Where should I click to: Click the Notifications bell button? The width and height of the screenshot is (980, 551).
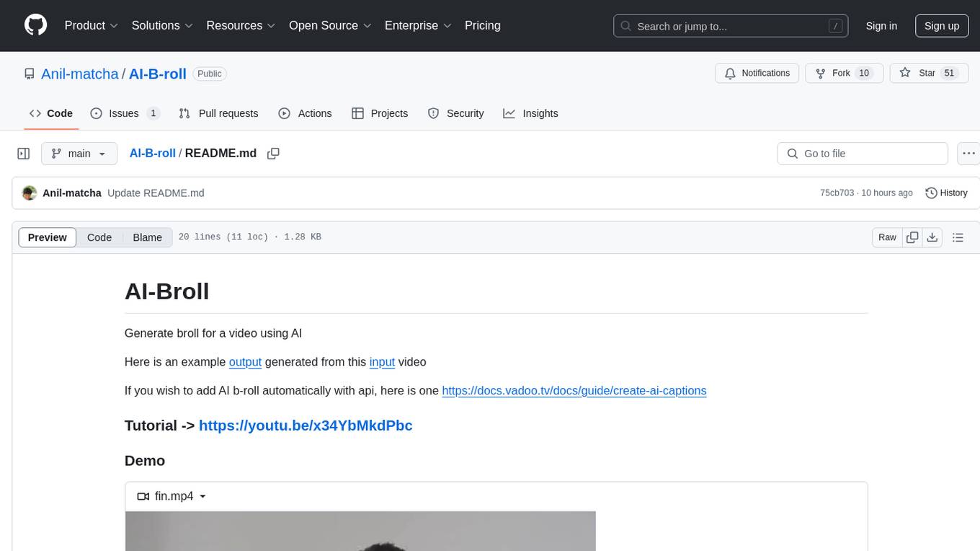pos(757,73)
